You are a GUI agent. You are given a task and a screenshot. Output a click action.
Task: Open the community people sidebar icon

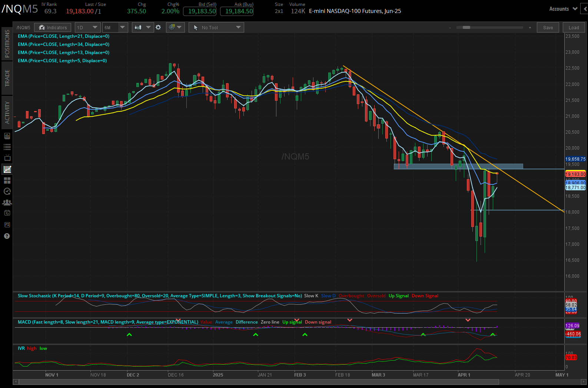7,203
